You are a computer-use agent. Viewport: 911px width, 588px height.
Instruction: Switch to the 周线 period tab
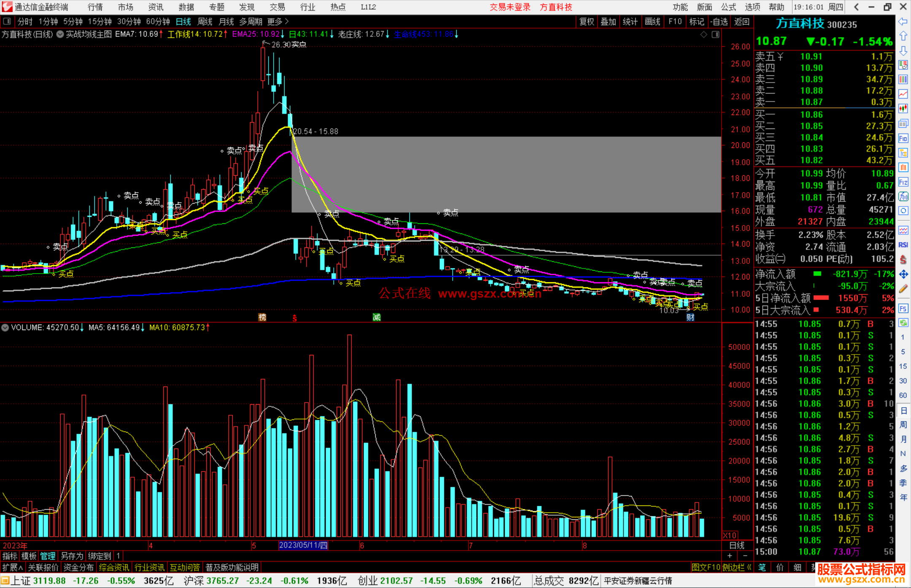click(x=205, y=21)
